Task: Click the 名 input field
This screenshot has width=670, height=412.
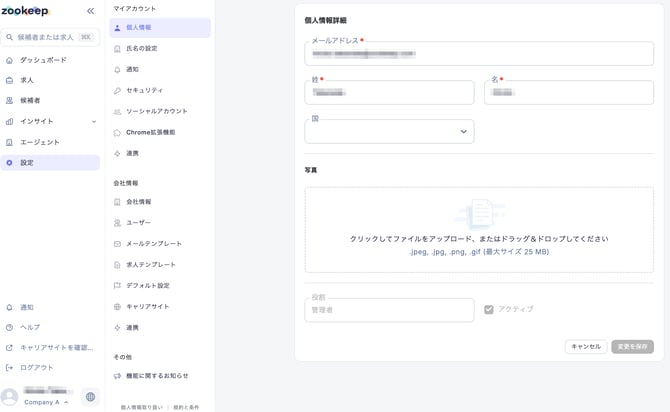Action: pos(569,93)
